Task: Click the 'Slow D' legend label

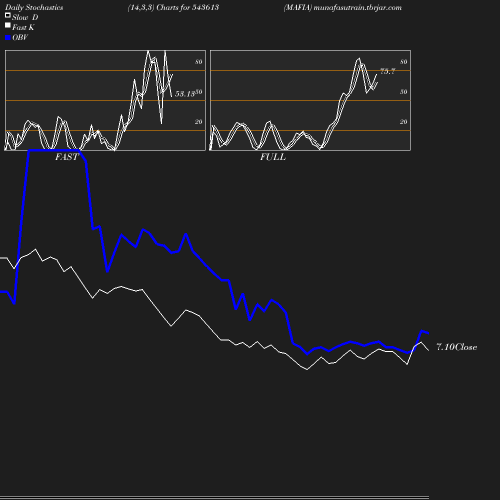Action: (x=25, y=17)
